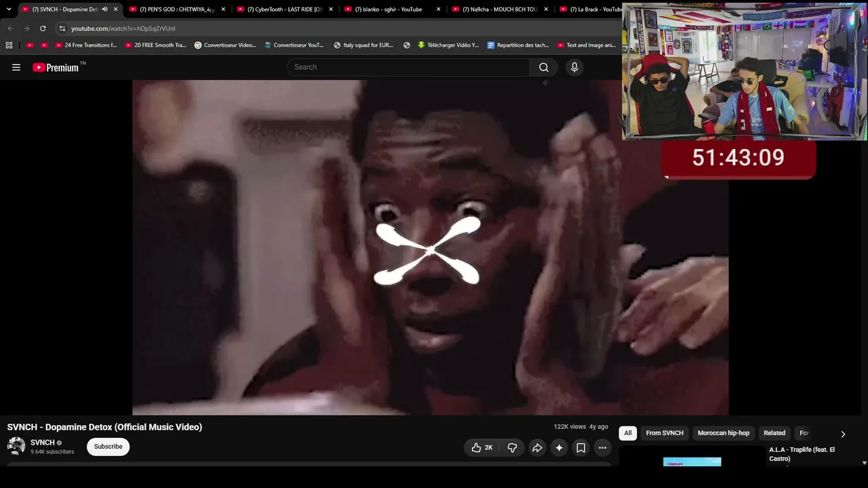Share this video
This screenshot has width=868, height=488.
pos(537,447)
